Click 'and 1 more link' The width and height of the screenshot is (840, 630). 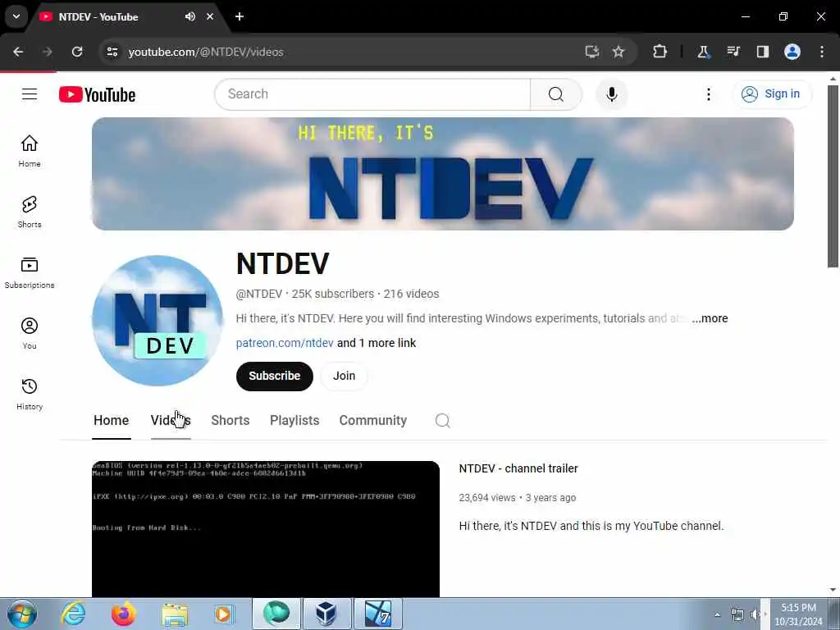point(377,343)
